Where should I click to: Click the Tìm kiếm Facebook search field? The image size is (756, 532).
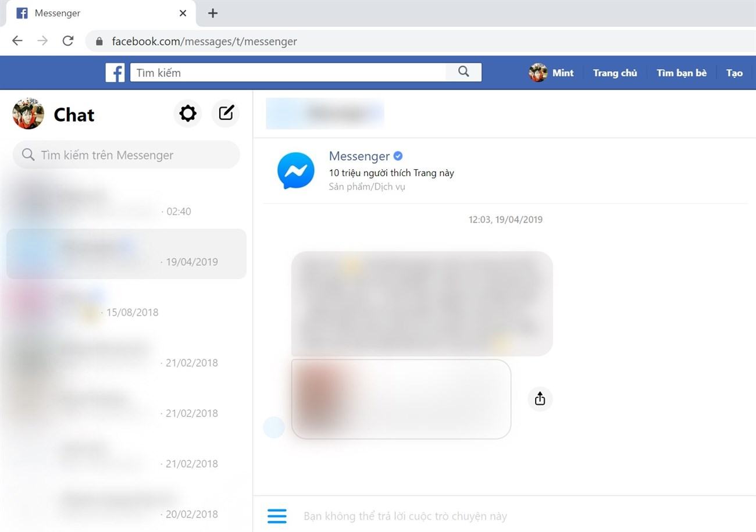[x=288, y=73]
